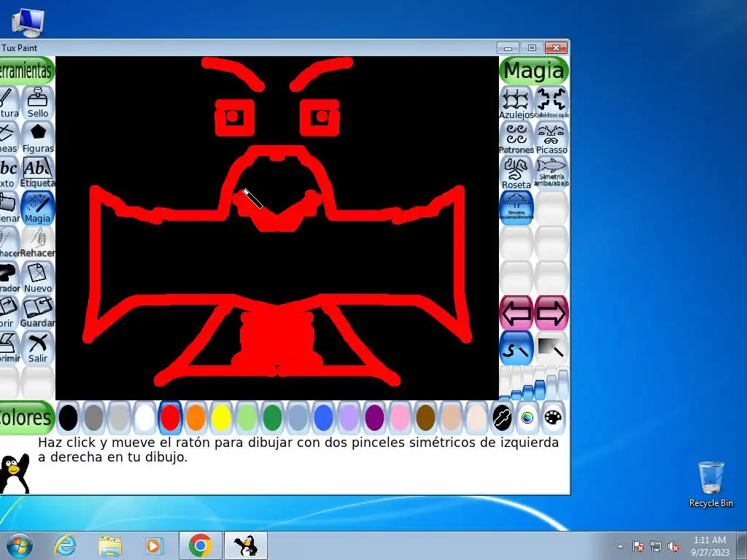The height and width of the screenshot is (560, 747).
Task: Select the Computer desktop icon
Action: click(x=28, y=22)
